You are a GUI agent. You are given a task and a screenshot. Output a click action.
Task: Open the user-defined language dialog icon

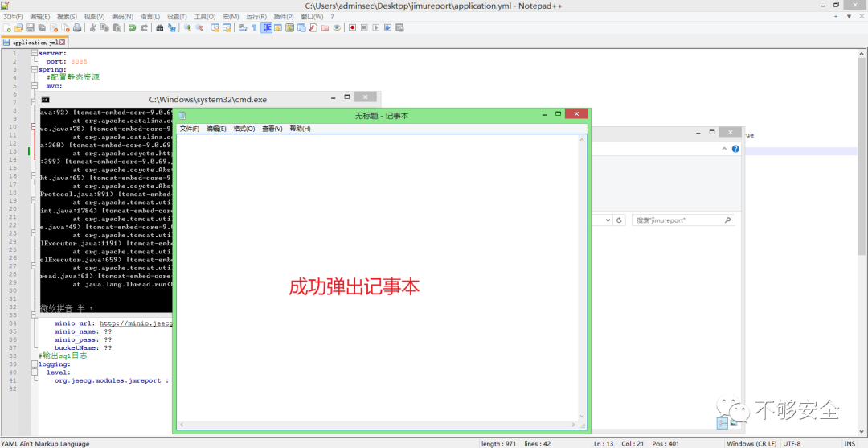pyautogui.click(x=278, y=27)
